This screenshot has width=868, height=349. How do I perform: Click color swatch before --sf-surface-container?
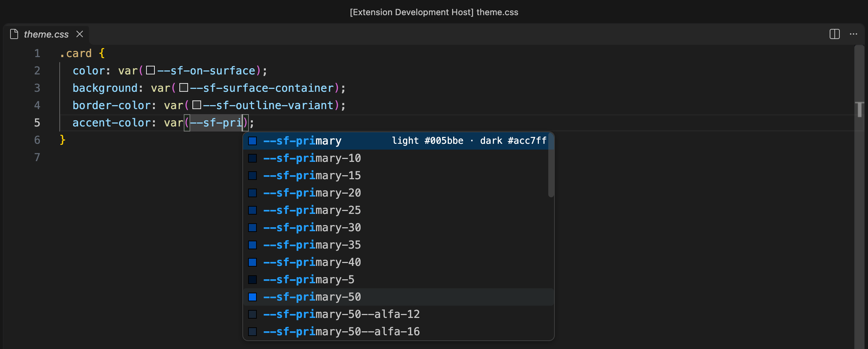point(184,88)
